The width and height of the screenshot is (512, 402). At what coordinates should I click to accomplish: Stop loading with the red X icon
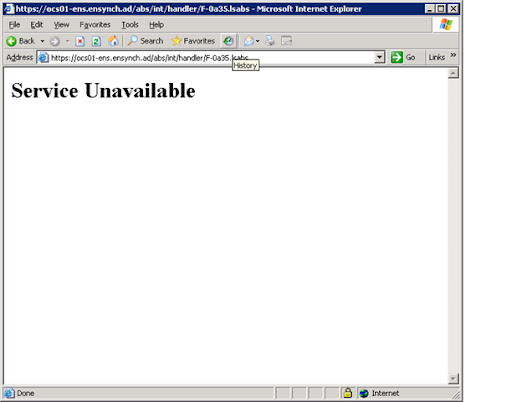point(80,41)
